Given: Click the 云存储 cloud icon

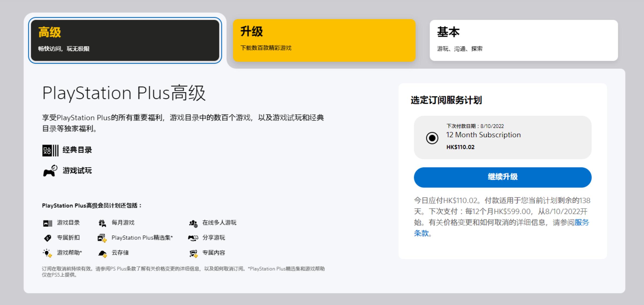Looking at the screenshot, I should pos(102,253).
